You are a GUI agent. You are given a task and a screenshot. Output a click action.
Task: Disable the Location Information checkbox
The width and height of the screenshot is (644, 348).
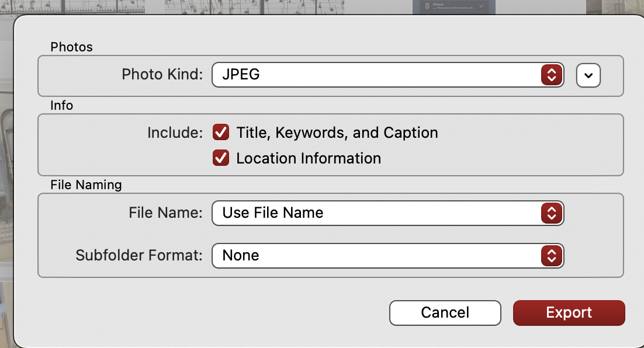tap(221, 158)
